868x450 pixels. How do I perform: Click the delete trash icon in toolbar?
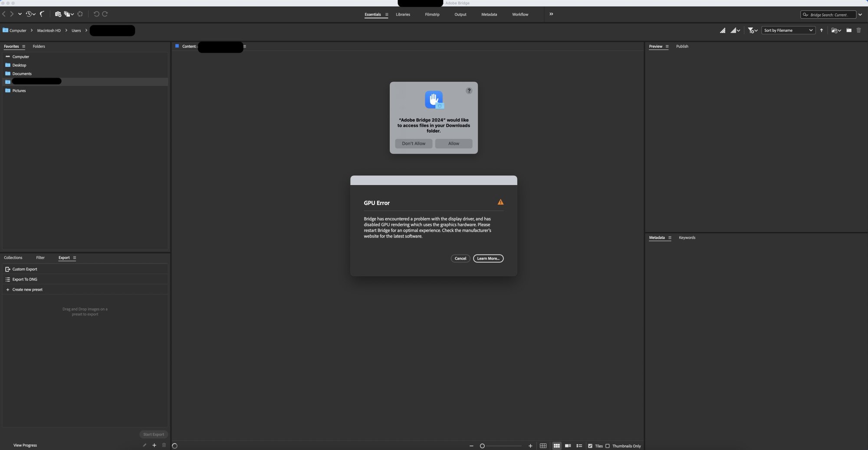tap(858, 30)
